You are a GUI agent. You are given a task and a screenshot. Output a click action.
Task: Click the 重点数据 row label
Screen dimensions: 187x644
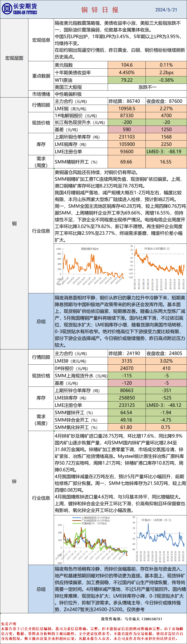point(41,76)
